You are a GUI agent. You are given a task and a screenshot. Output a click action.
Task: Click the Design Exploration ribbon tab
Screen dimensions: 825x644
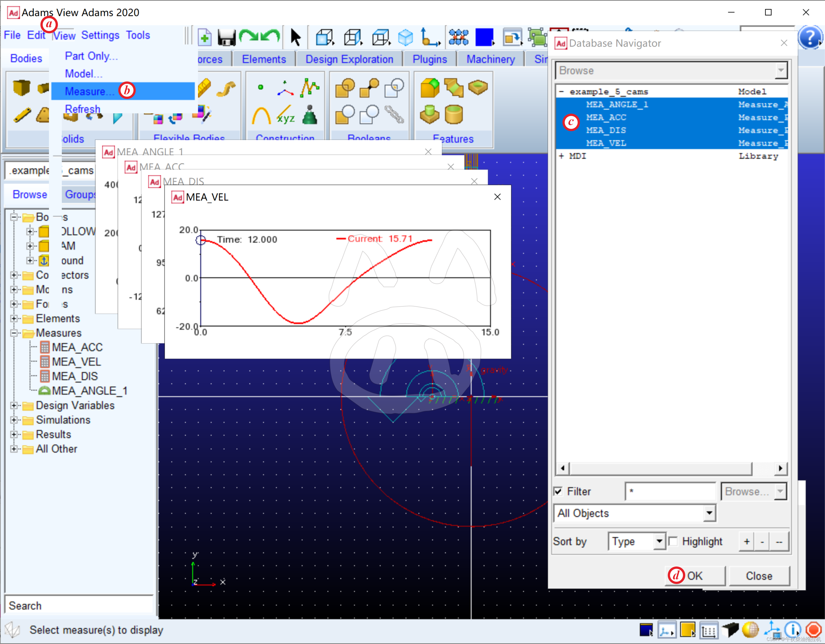[349, 59]
